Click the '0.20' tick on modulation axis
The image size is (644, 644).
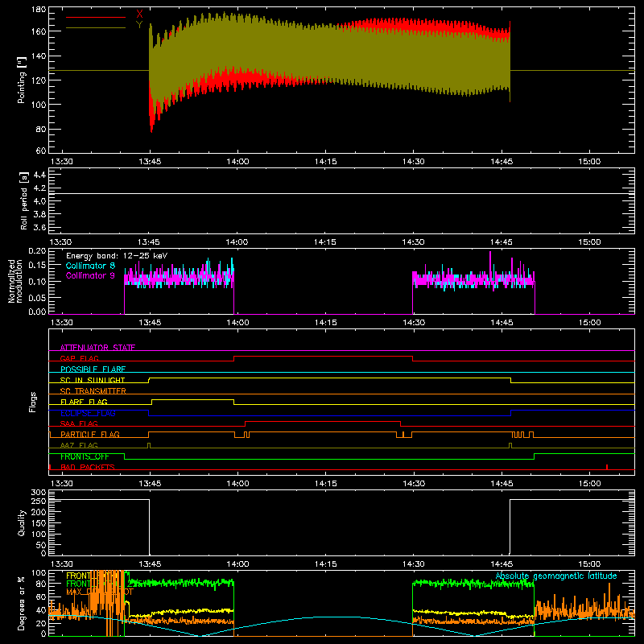click(x=37, y=251)
